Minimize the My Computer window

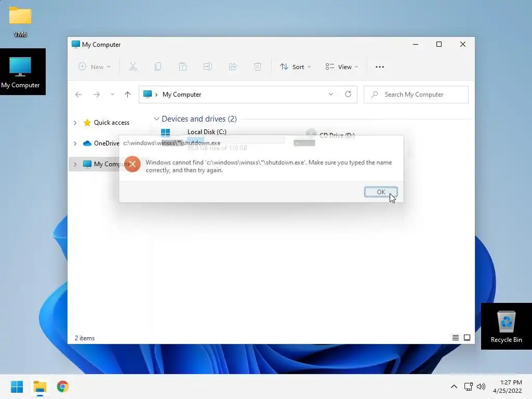coord(416,45)
